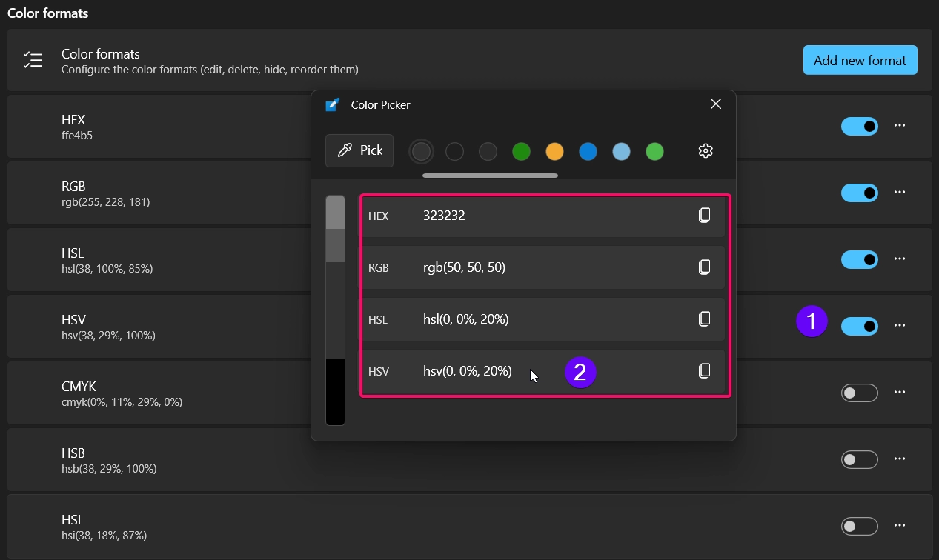Open more options for HSV format
Image resolution: width=939 pixels, height=560 pixels.
[x=900, y=326]
